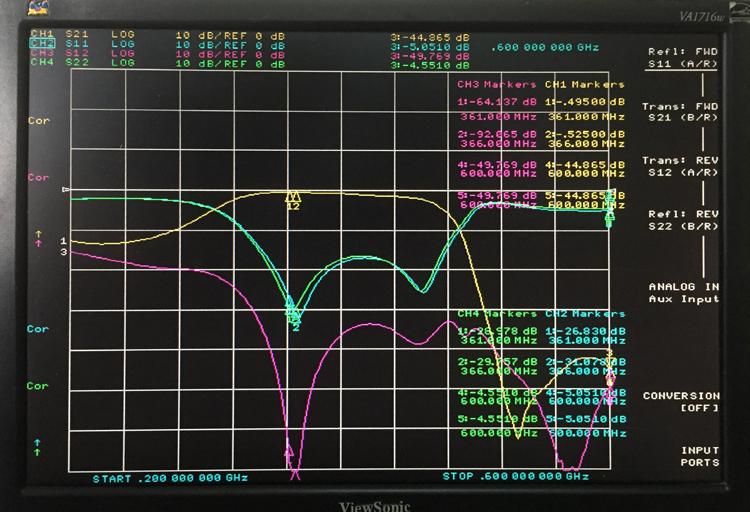Viewport: 750px width, 512px height.
Task: Click reference position pointer left of grid
Action: pos(66,188)
